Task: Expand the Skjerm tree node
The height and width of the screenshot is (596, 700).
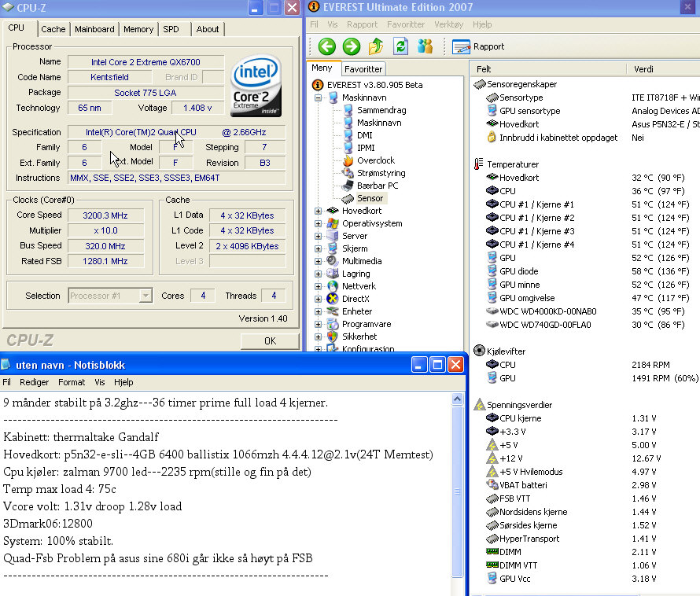Action: [x=318, y=248]
